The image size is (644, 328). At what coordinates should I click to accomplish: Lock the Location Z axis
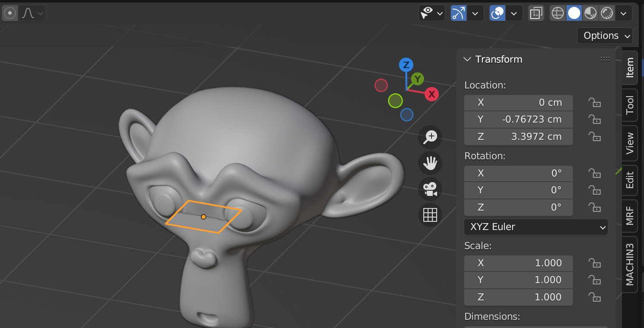tap(595, 137)
